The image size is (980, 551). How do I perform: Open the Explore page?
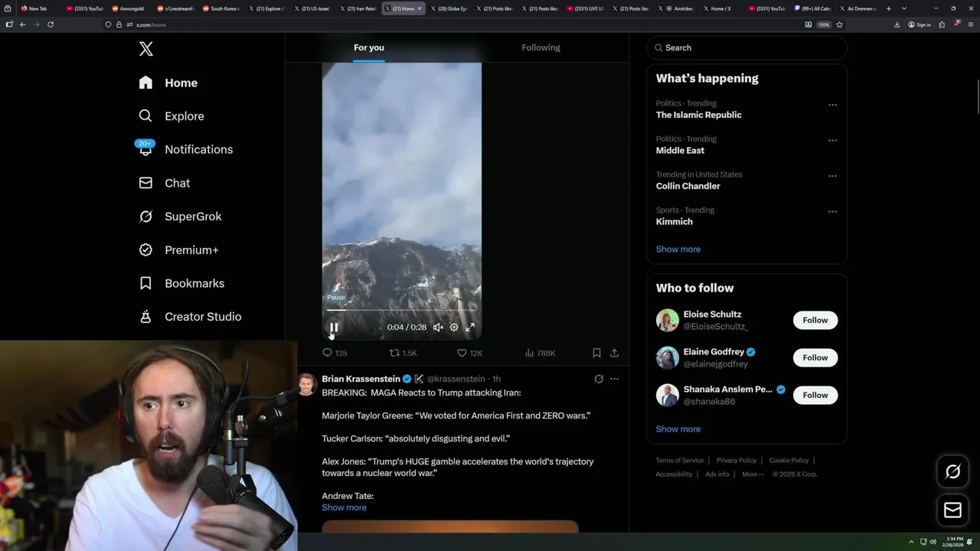click(x=171, y=116)
